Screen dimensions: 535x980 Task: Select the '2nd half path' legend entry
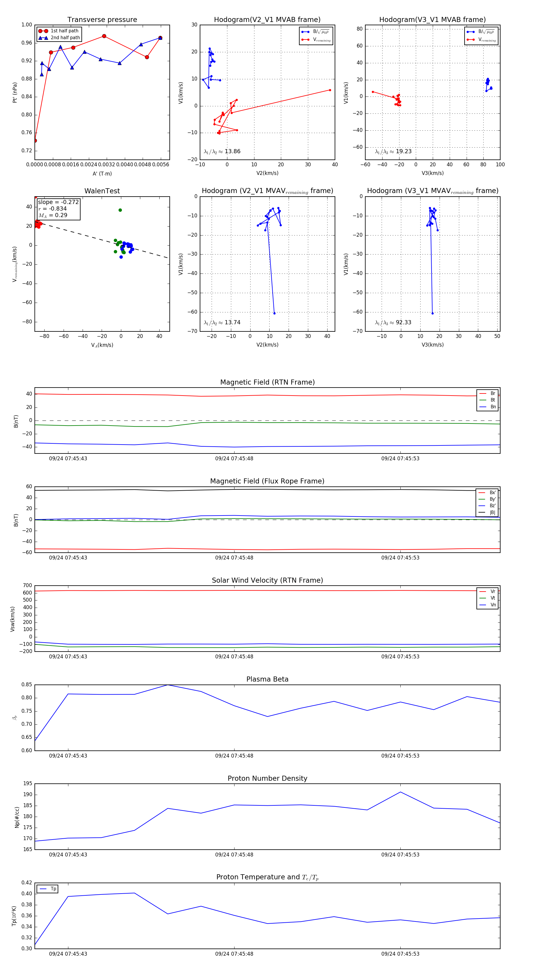59,38
